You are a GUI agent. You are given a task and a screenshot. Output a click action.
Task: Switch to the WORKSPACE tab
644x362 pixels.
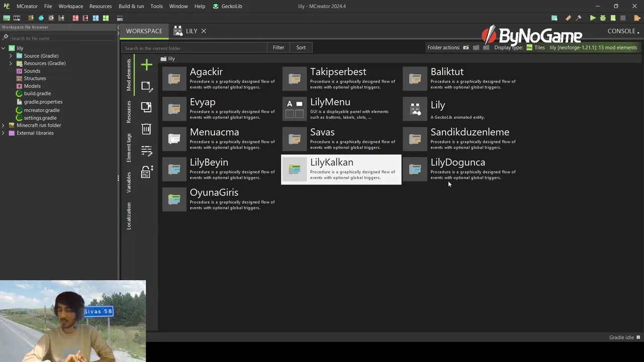(144, 31)
